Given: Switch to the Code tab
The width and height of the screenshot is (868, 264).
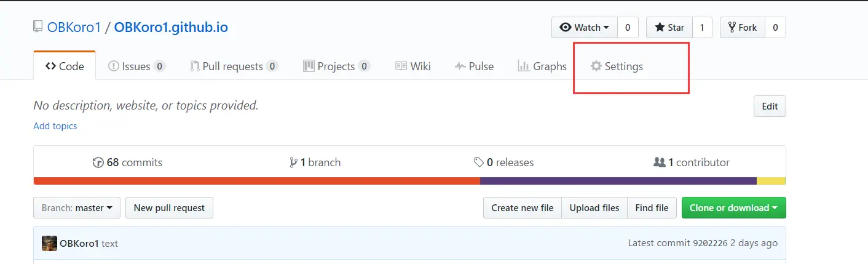Looking at the screenshot, I should pos(65,66).
